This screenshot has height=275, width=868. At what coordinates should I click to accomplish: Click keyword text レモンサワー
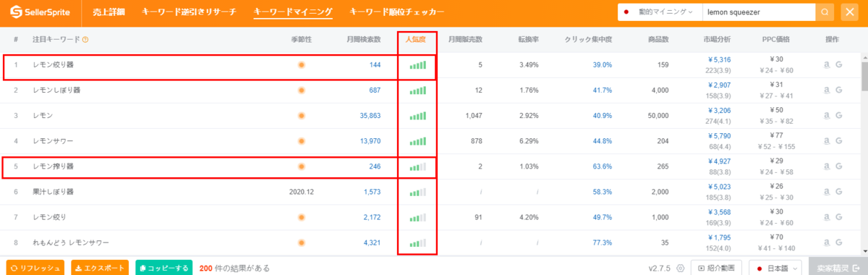tap(53, 141)
